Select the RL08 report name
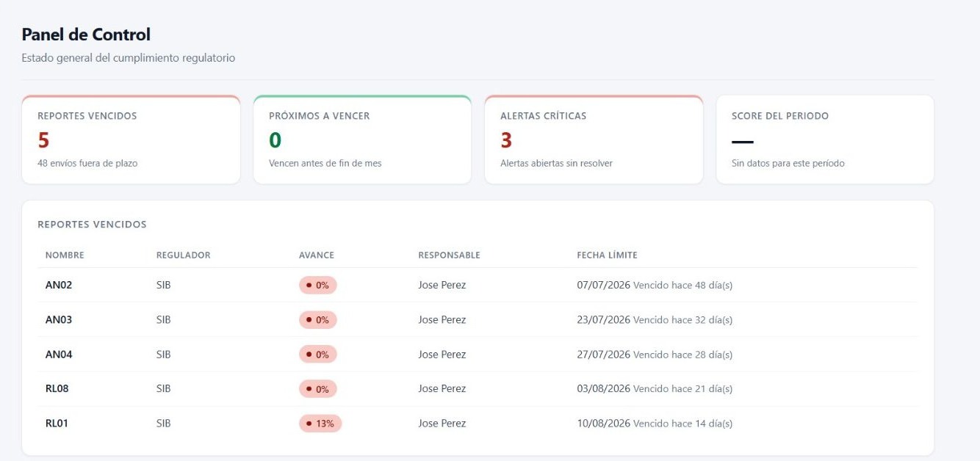 point(57,388)
